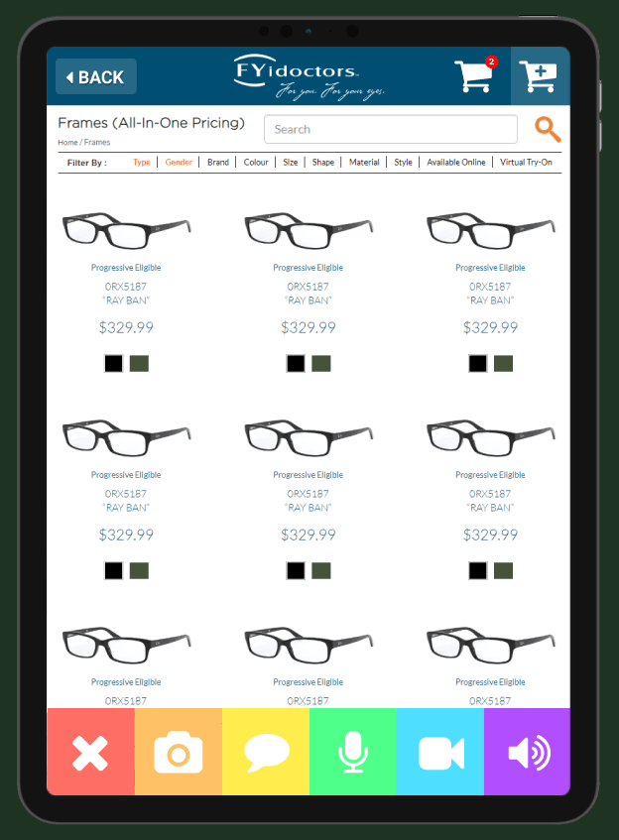Select green swatch of first row left frame

(x=139, y=364)
